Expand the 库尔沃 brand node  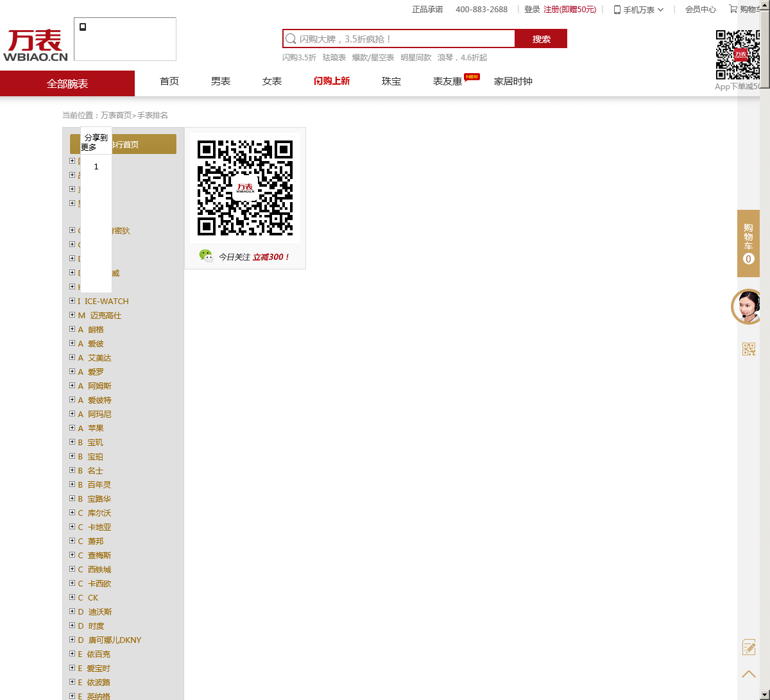tap(73, 513)
